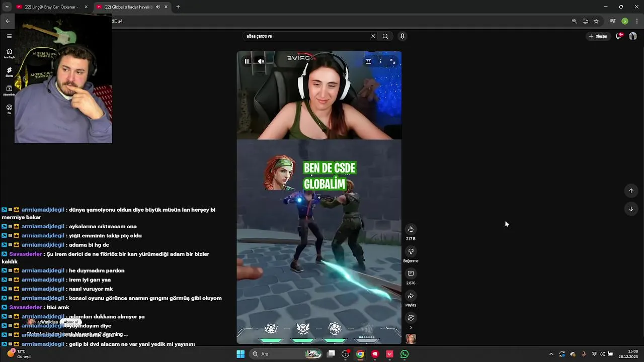Go to YouTube Home in sidebar
This screenshot has width=644, height=362.
[9, 53]
